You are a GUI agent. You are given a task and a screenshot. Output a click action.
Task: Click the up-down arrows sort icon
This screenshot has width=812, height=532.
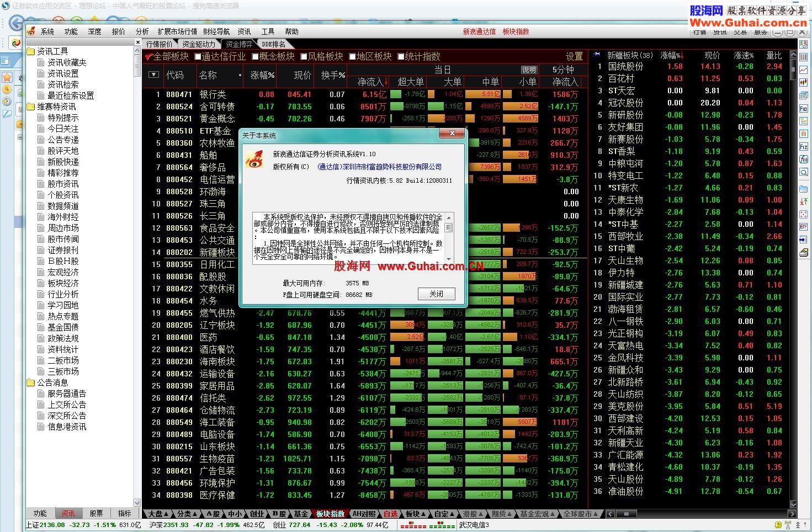pyautogui.click(x=803, y=201)
